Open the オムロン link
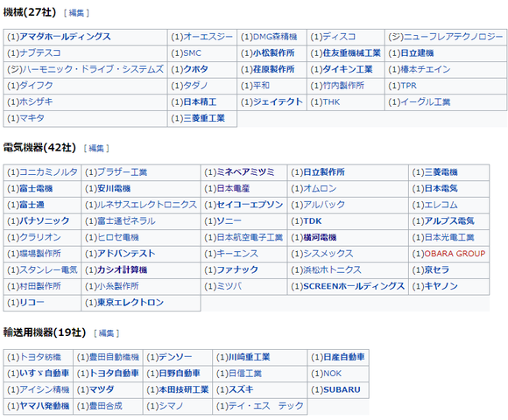 tap(320, 188)
